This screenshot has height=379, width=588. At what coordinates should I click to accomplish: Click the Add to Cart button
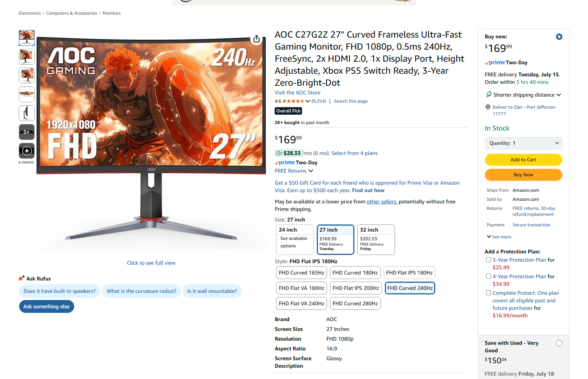[523, 160]
